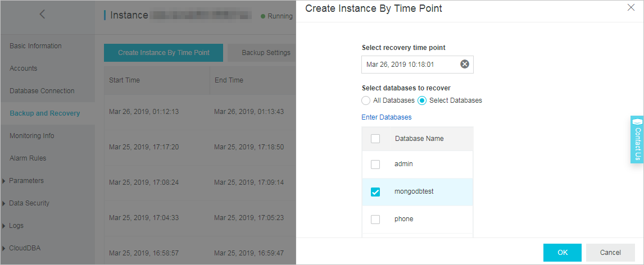Select end time Mar 25, 2019, 16:59:47

(249, 253)
